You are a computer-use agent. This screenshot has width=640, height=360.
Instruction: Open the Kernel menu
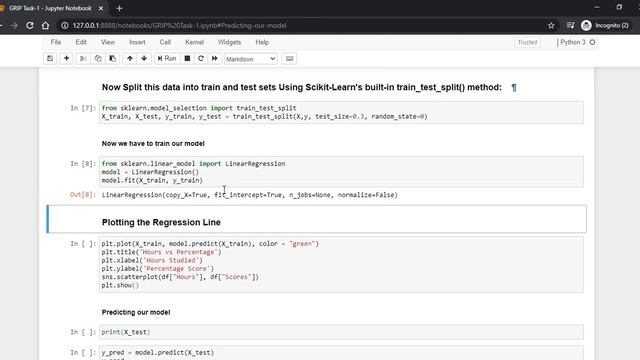[194, 42]
